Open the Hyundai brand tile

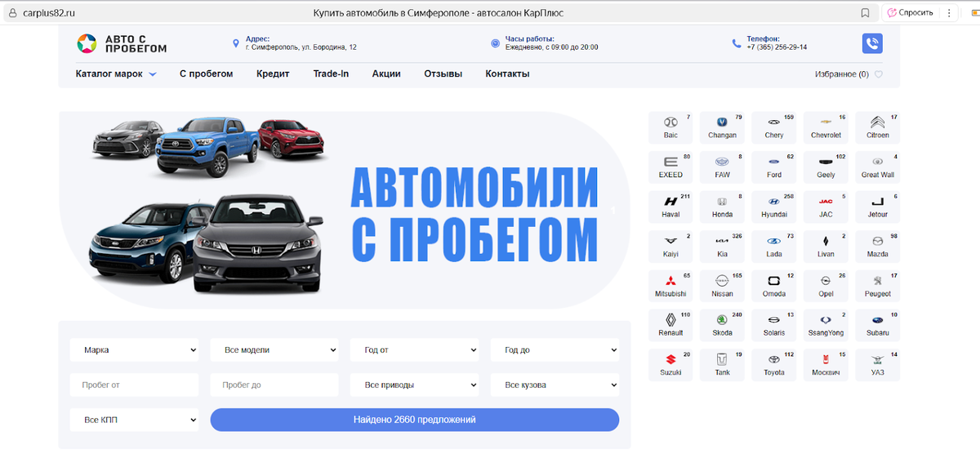coord(774,207)
